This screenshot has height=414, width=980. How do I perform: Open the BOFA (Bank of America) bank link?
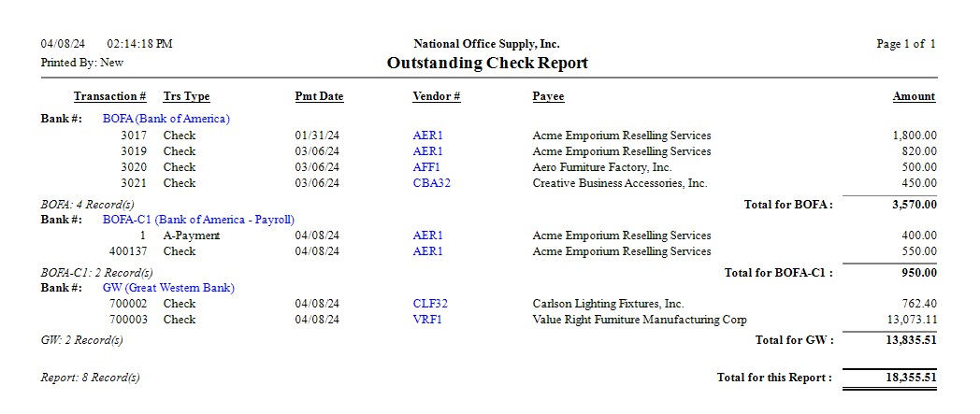pos(166,119)
